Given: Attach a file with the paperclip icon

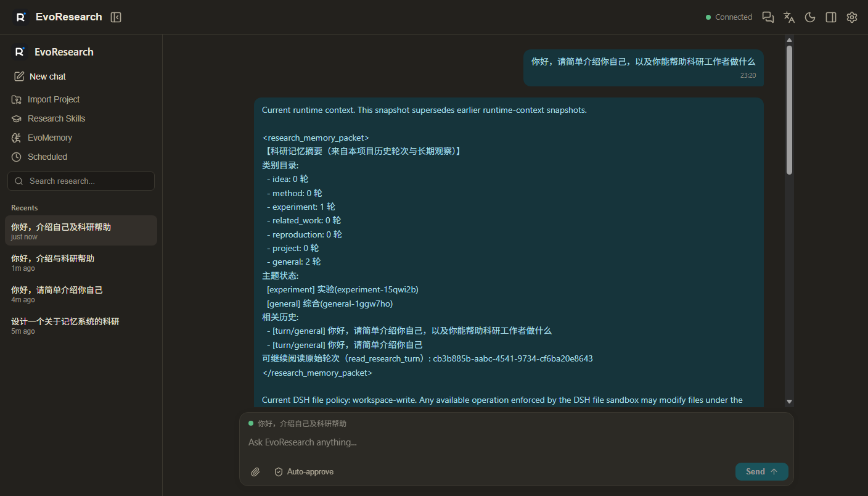Looking at the screenshot, I should point(255,472).
